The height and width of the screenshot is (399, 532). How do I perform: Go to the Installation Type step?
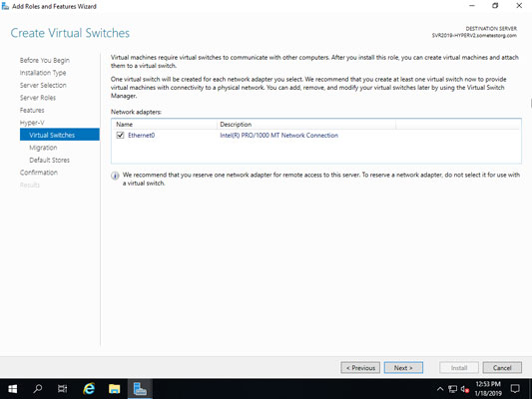click(43, 73)
